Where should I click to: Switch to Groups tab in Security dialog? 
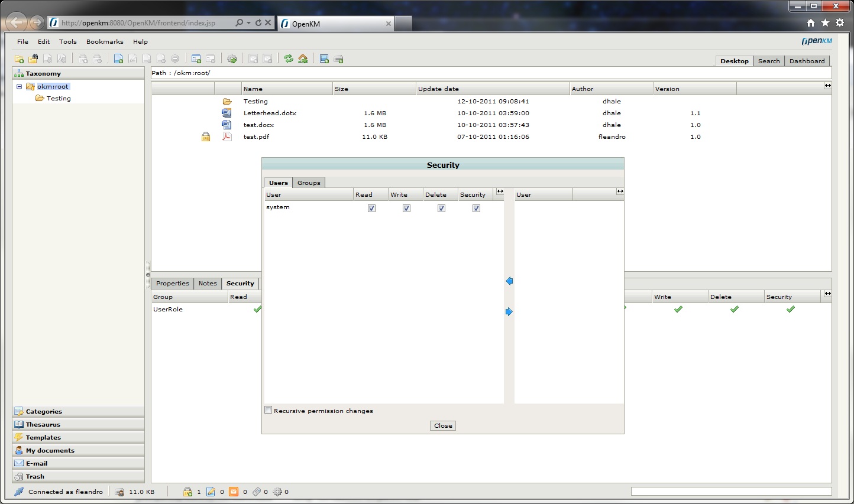click(x=309, y=183)
